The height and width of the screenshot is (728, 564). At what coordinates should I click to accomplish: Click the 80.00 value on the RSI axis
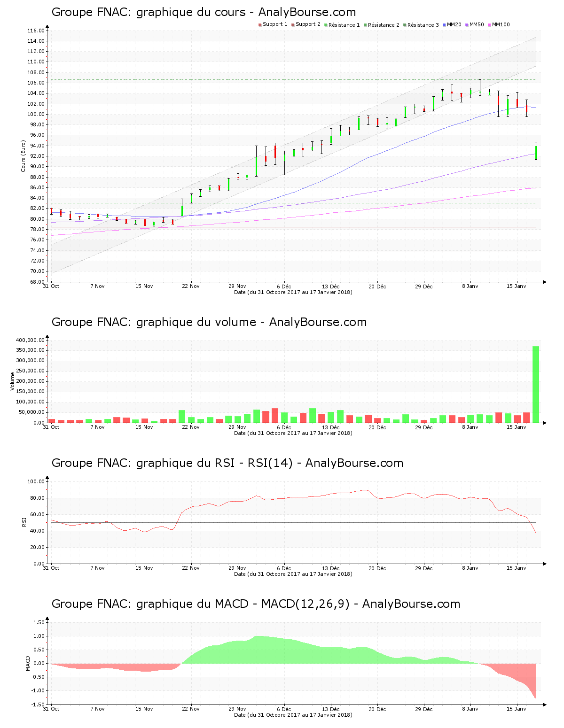37,498
